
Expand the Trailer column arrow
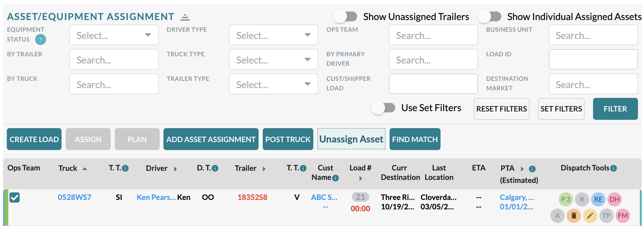point(264,169)
